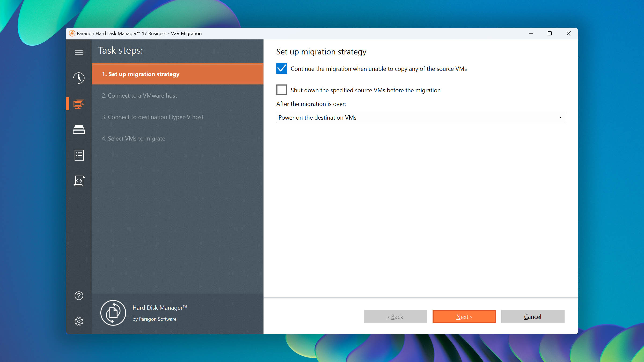Click the Next button
Screen dimensions: 644x362
point(464,317)
